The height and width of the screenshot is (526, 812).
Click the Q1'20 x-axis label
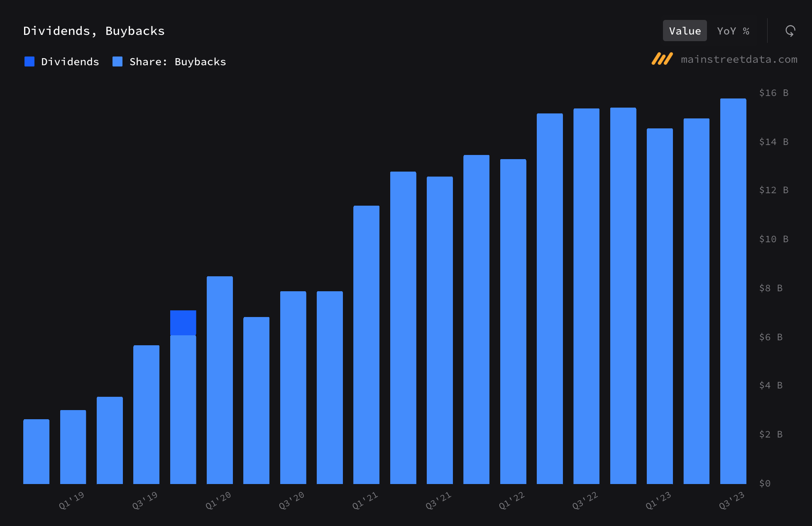(x=218, y=500)
